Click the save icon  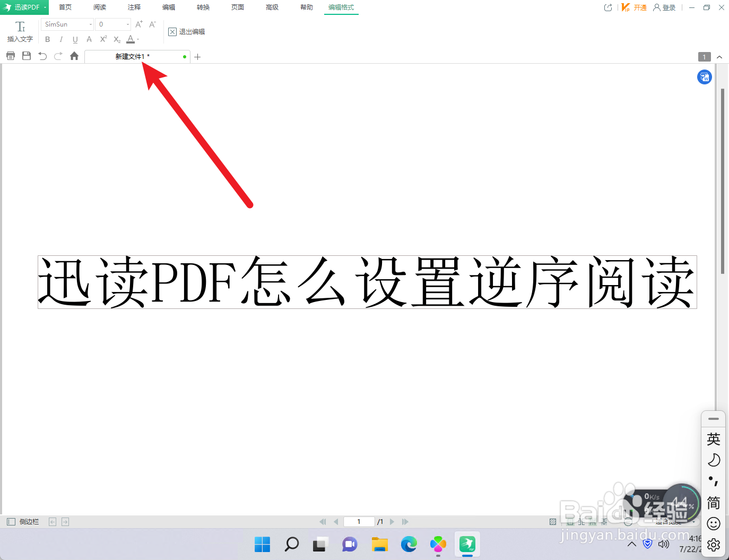tap(27, 56)
